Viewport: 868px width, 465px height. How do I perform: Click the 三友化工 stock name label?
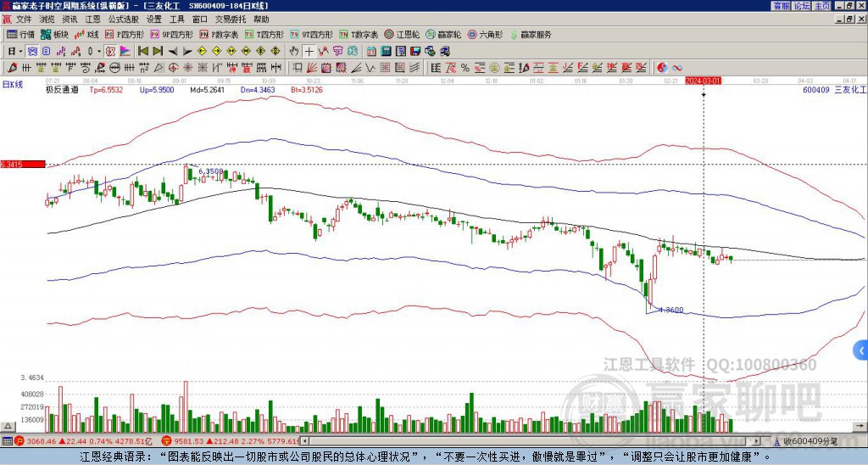point(850,90)
